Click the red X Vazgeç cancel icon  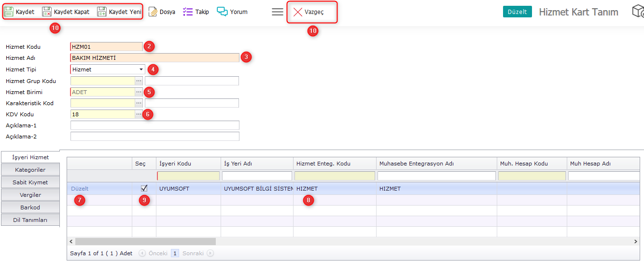pos(298,12)
